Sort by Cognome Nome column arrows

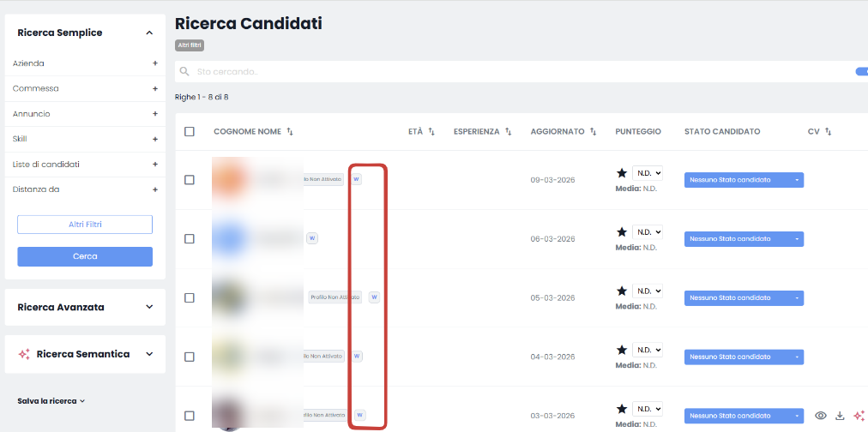click(x=290, y=132)
